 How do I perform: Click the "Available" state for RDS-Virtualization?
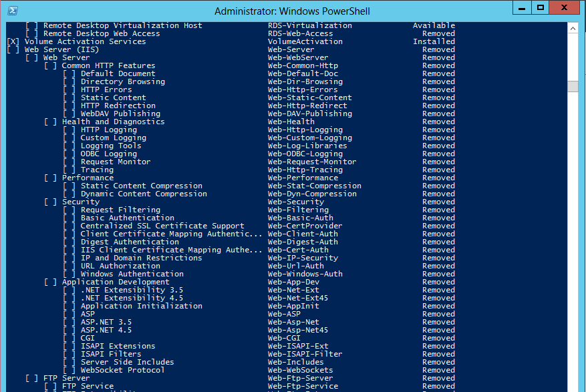(434, 25)
